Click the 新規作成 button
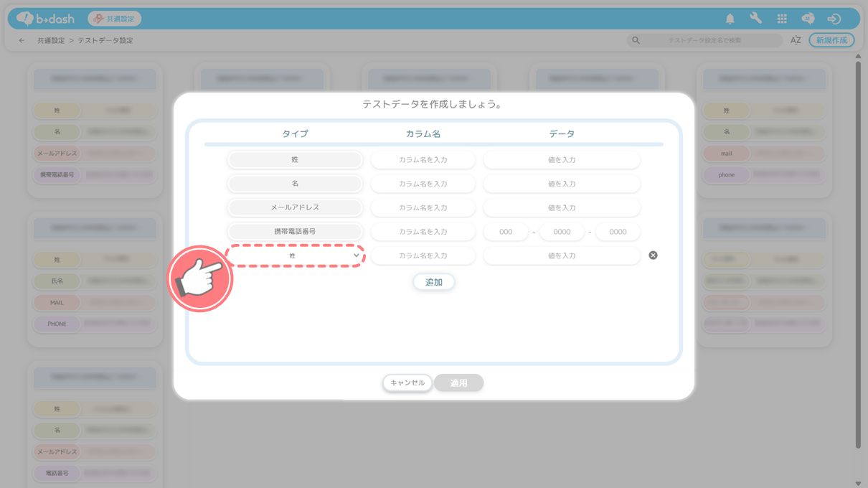This screenshot has width=868, height=488. [831, 41]
